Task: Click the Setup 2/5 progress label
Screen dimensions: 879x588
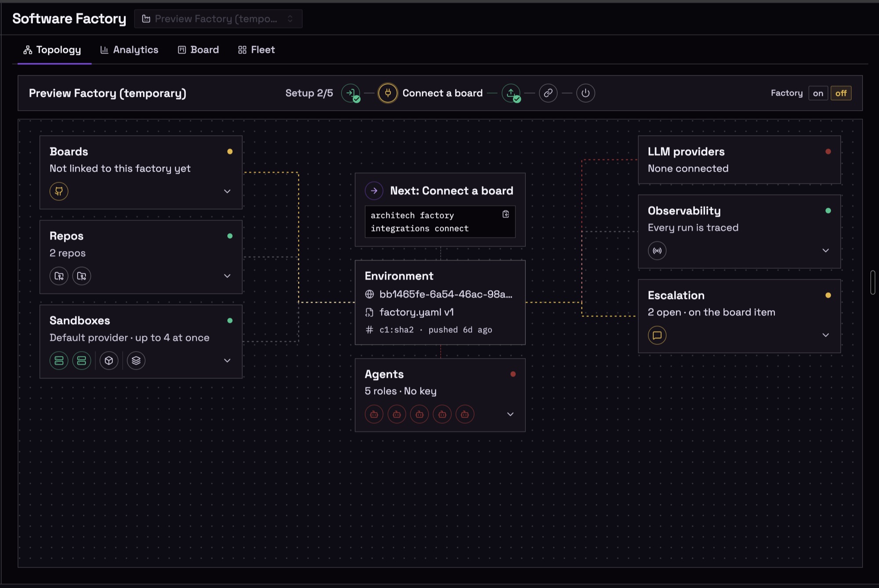Action: point(309,93)
